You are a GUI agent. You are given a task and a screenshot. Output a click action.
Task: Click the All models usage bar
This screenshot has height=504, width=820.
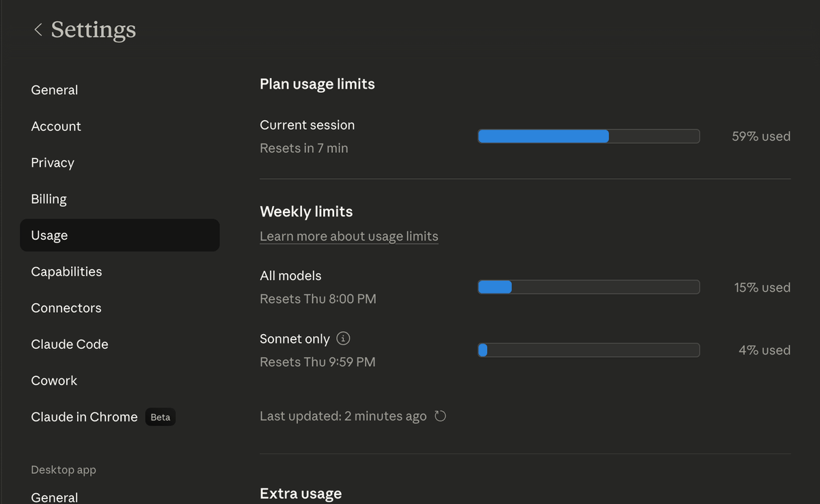coord(588,287)
